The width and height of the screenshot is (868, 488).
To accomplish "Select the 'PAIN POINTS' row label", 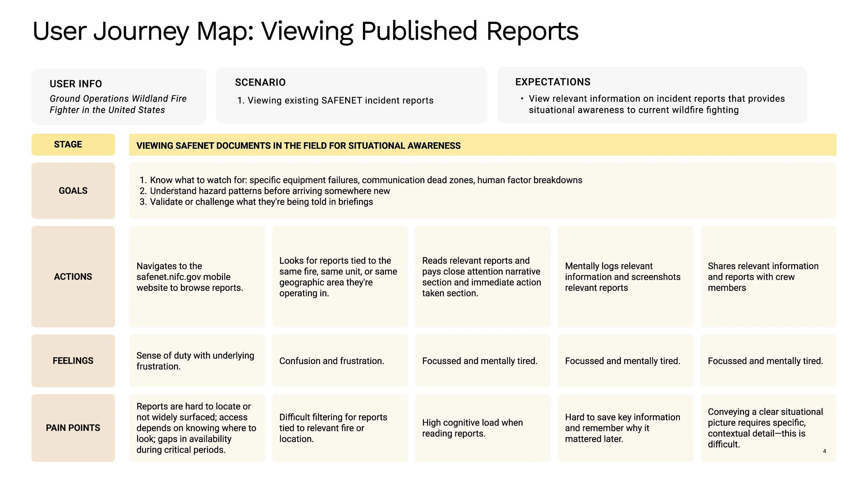I will click(x=73, y=428).
